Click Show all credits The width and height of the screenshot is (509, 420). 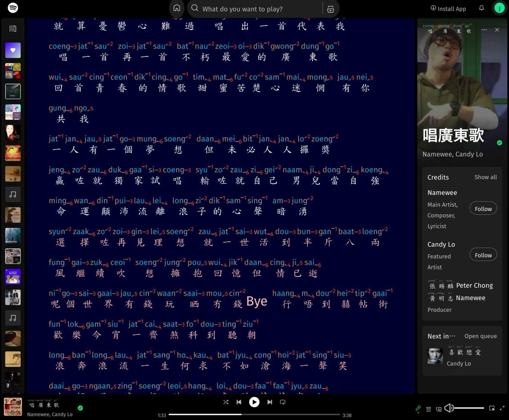click(x=486, y=177)
